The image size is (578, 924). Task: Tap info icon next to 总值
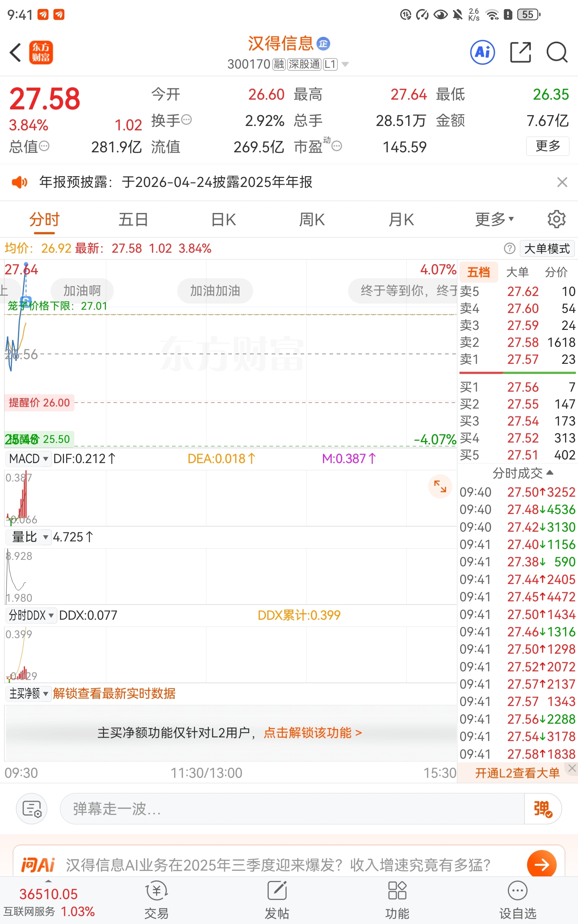click(x=44, y=146)
